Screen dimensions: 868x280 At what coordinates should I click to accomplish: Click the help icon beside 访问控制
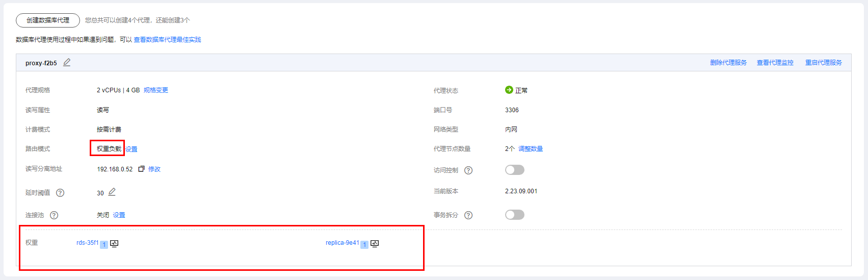468,170
